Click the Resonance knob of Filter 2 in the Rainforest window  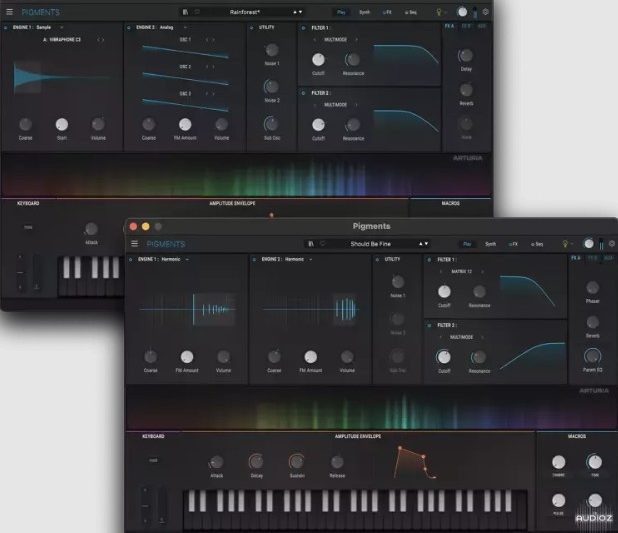353,125
